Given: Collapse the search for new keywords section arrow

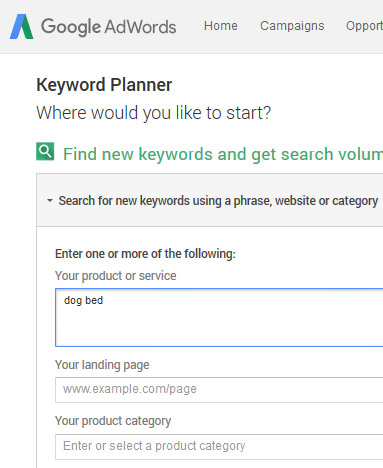Looking at the screenshot, I should point(50,201).
